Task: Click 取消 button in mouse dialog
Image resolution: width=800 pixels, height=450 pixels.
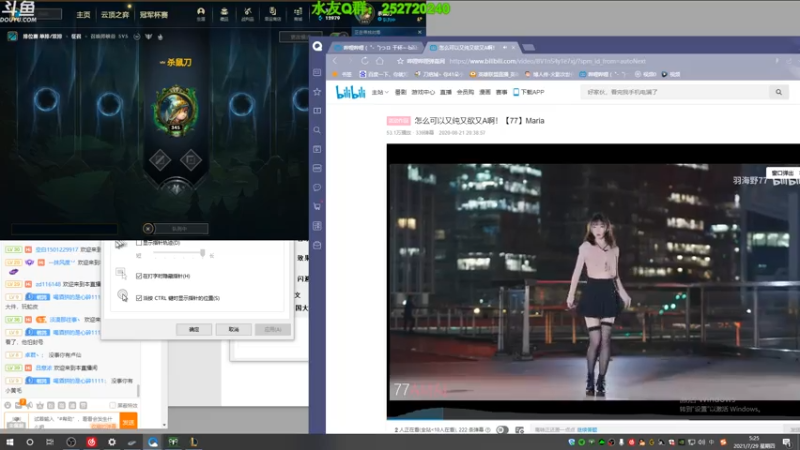Action: (x=234, y=330)
